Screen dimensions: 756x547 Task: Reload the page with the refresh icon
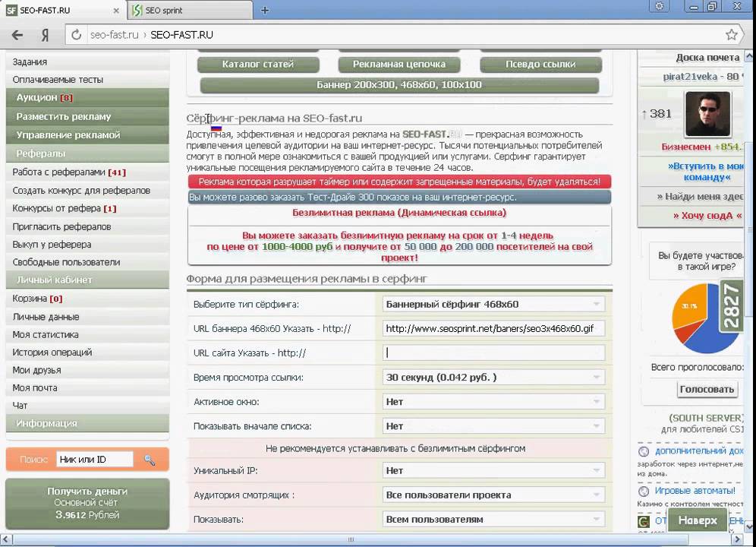[x=75, y=35]
